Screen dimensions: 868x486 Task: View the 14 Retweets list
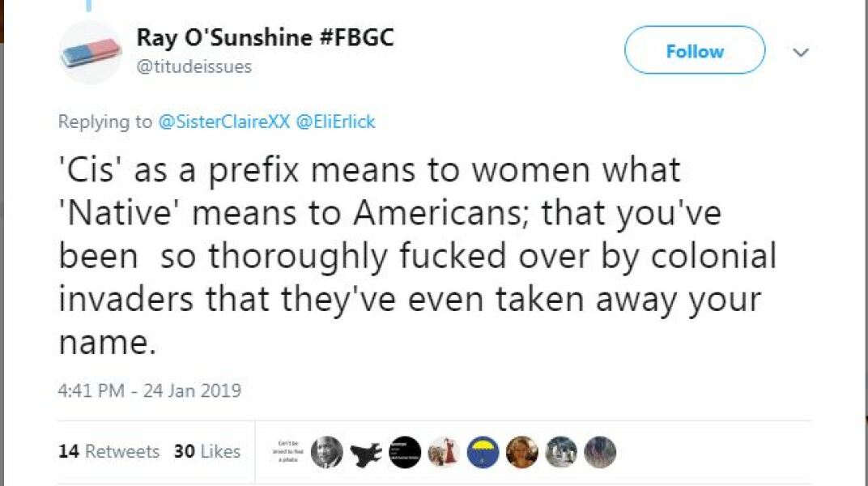coord(106,452)
